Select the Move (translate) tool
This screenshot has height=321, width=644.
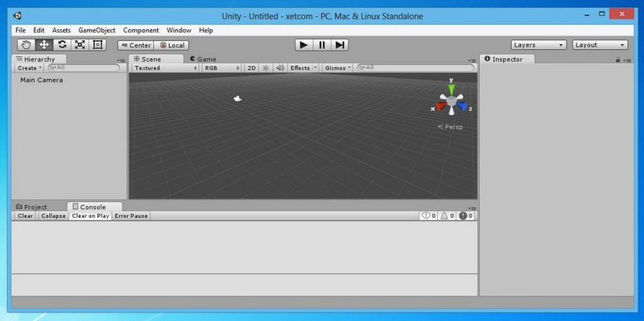[44, 45]
